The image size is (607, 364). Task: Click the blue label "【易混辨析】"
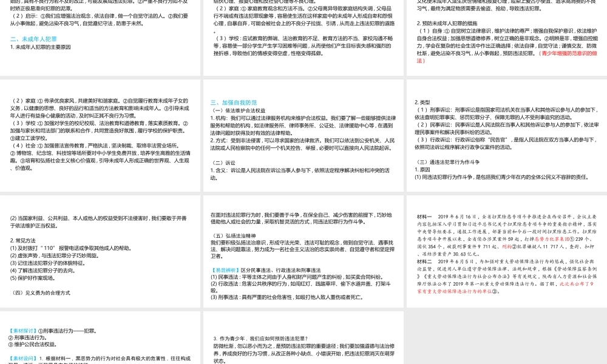[x=225, y=270]
